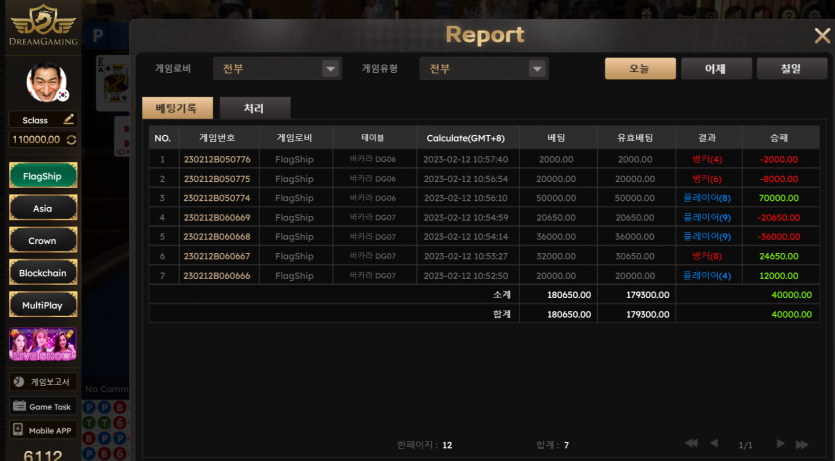Click the -36000.00 loss amount cell
This screenshot has height=461, width=835.
tap(779, 236)
